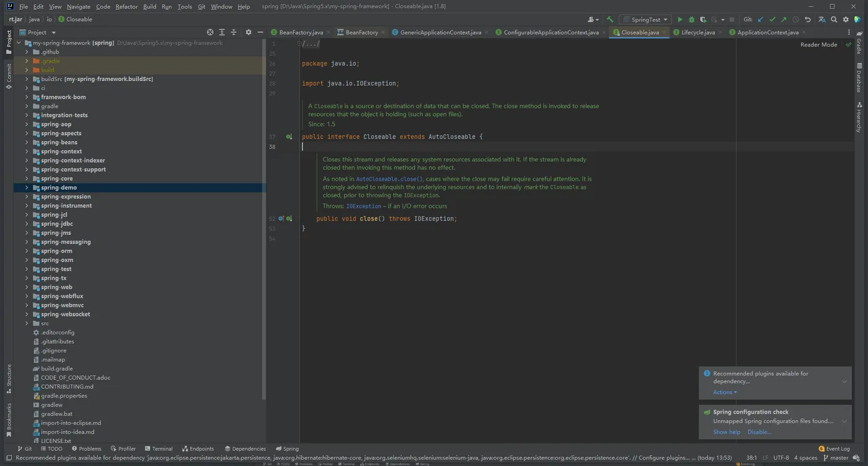Open the Hierarchy tool window
This screenshot has width=868, height=466.
pyautogui.click(x=859, y=117)
